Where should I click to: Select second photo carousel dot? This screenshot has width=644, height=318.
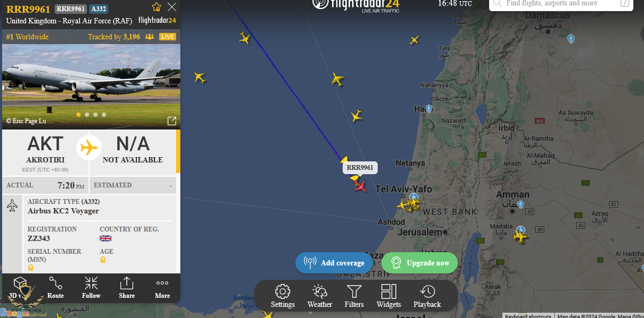click(x=87, y=115)
